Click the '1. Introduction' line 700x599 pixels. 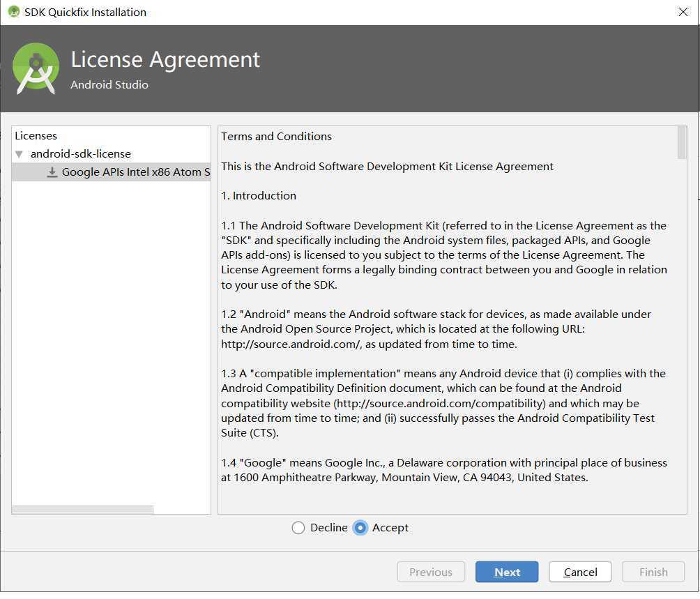click(x=259, y=196)
